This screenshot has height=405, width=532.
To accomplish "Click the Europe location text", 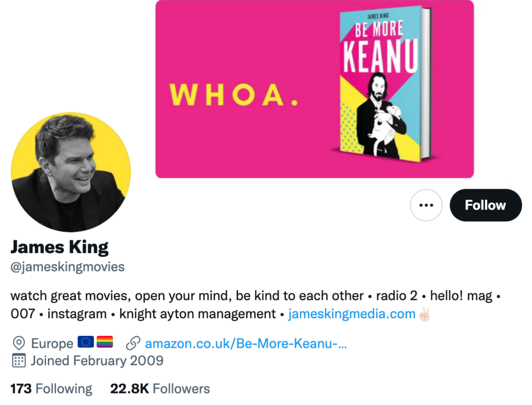I will (52, 344).
